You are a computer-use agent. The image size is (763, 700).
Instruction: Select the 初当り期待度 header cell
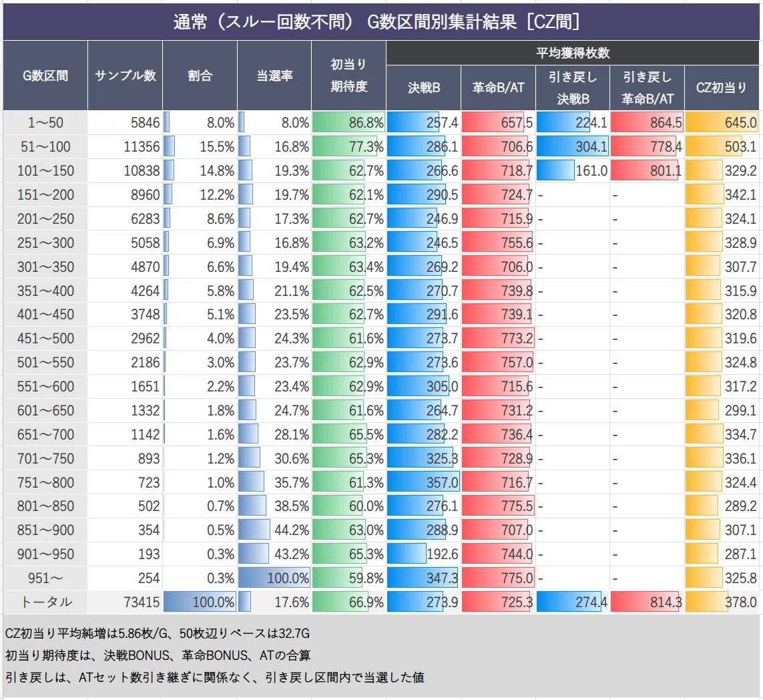pos(349,75)
